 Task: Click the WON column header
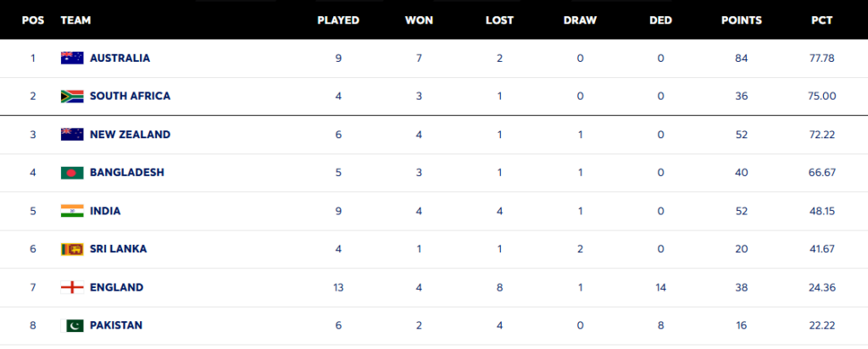(419, 20)
